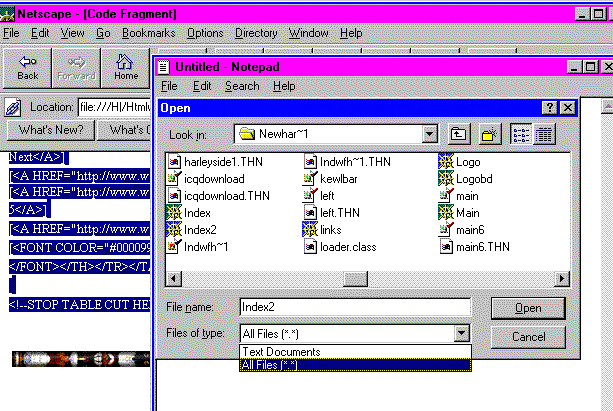Switch to List view in Open dialog

click(521, 135)
